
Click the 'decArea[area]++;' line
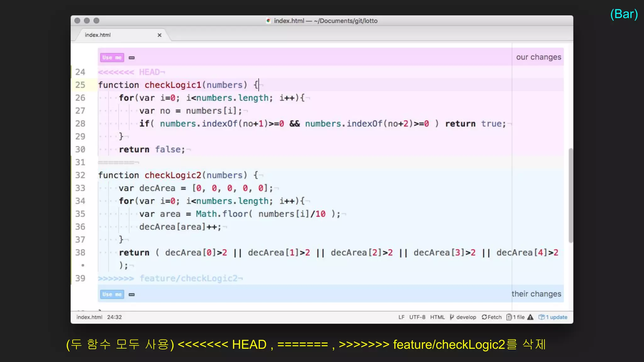180,227
